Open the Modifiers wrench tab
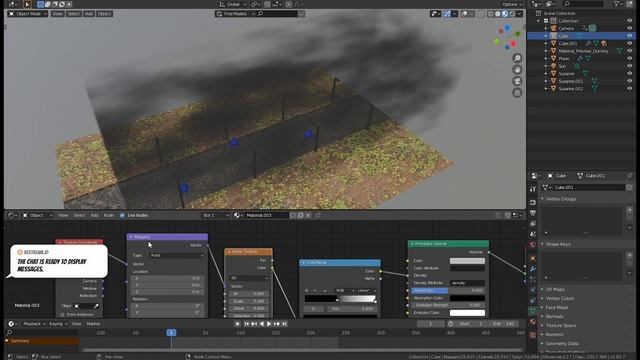Viewport: 640px width, 360px height. click(x=533, y=269)
